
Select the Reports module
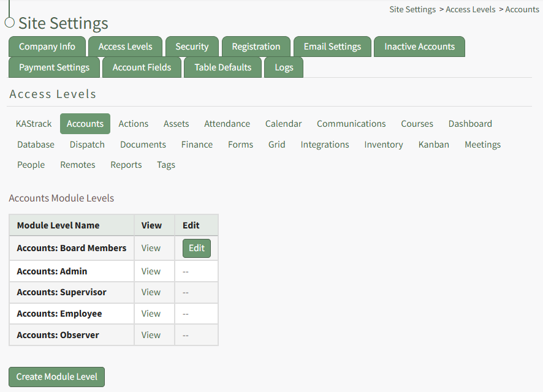coord(126,165)
